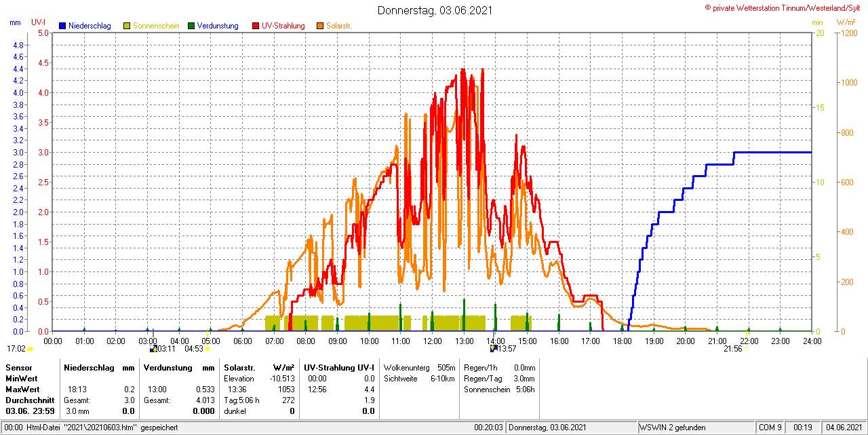Click the UV max time 12:56
The image size is (868, 435).
[x=317, y=389]
